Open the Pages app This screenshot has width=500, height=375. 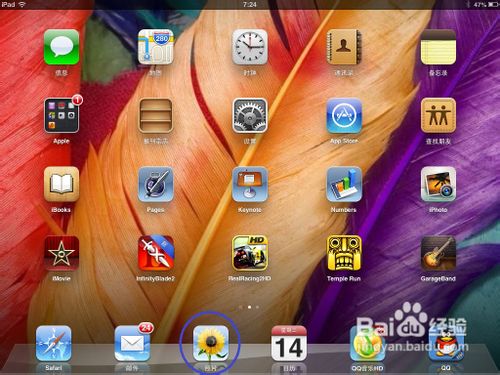tap(156, 184)
